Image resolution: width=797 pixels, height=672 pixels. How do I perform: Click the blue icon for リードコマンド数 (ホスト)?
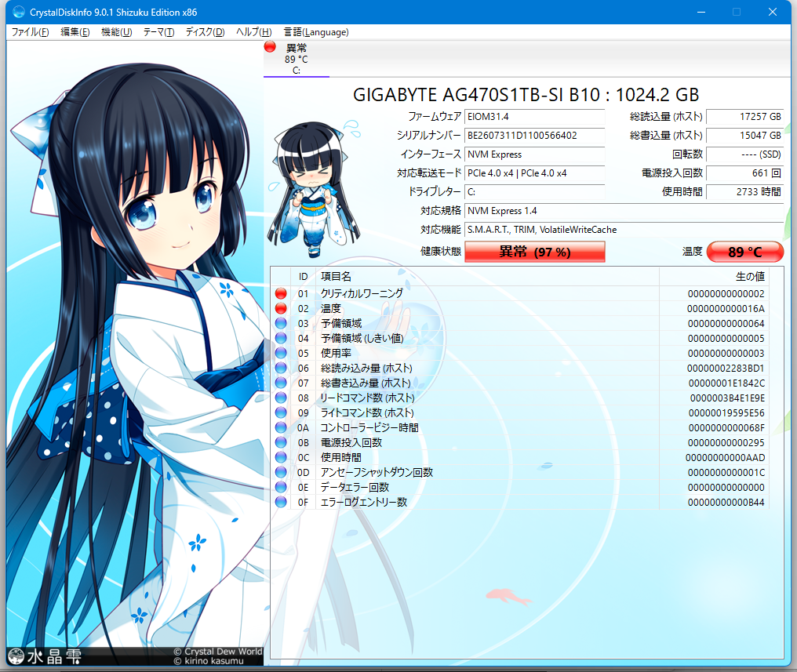(x=281, y=398)
